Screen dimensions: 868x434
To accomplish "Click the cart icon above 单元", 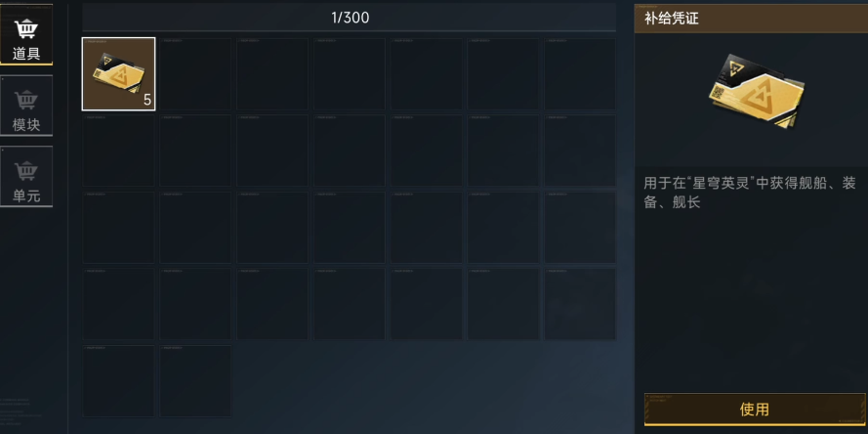I will (25, 172).
